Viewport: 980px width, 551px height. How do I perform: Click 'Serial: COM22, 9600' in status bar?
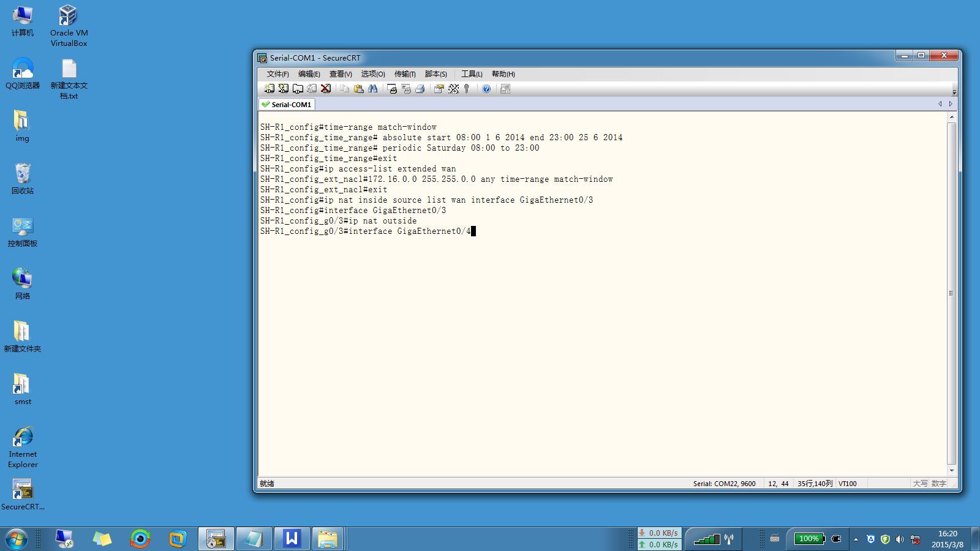tap(724, 484)
